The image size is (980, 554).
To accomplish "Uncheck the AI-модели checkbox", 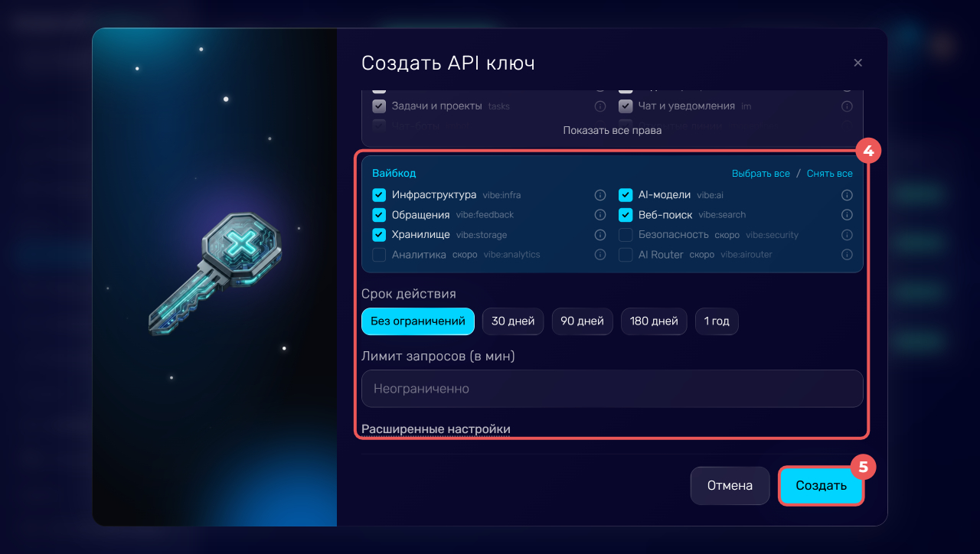I will click(626, 195).
